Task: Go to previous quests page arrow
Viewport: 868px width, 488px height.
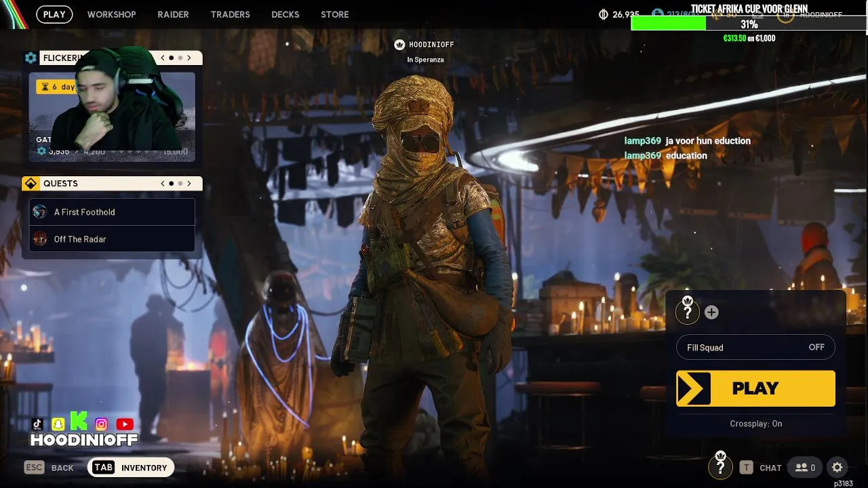Action: click(163, 184)
